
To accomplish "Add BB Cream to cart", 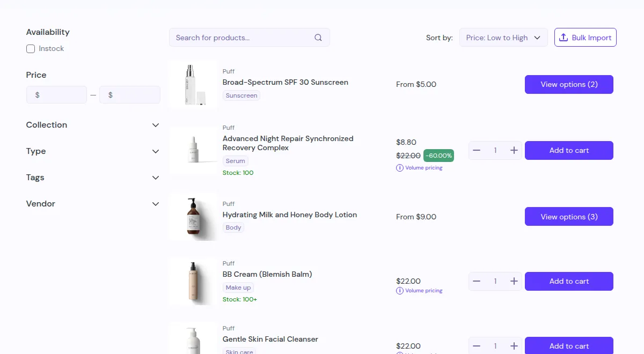I will (569, 281).
